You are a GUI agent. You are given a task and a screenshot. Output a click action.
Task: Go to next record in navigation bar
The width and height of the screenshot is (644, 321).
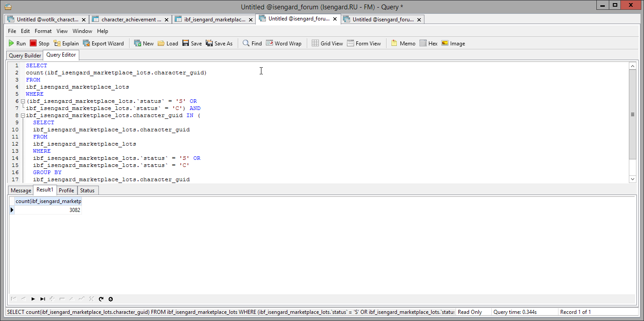click(x=33, y=299)
